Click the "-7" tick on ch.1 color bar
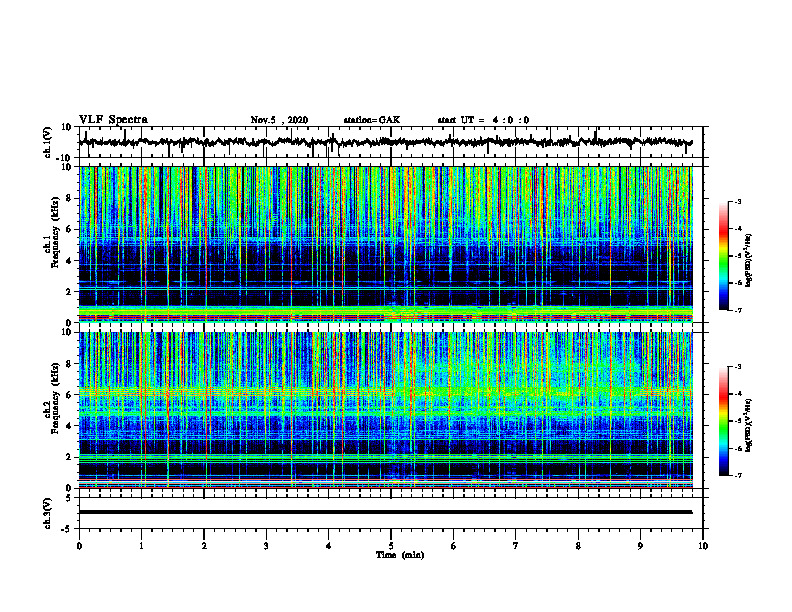 pos(738,310)
